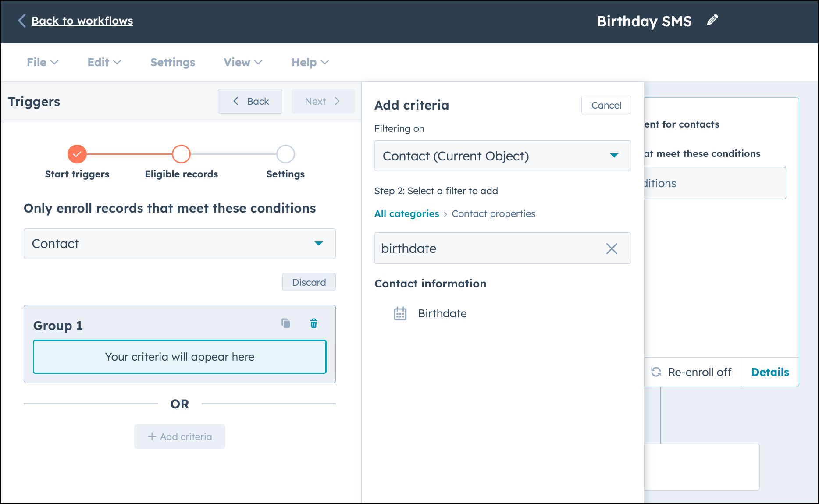
Task: Open the Edit menu
Action: (x=104, y=62)
